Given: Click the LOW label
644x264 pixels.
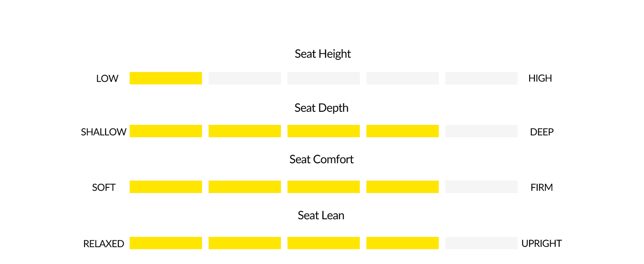Looking at the screenshot, I should pos(107,79).
